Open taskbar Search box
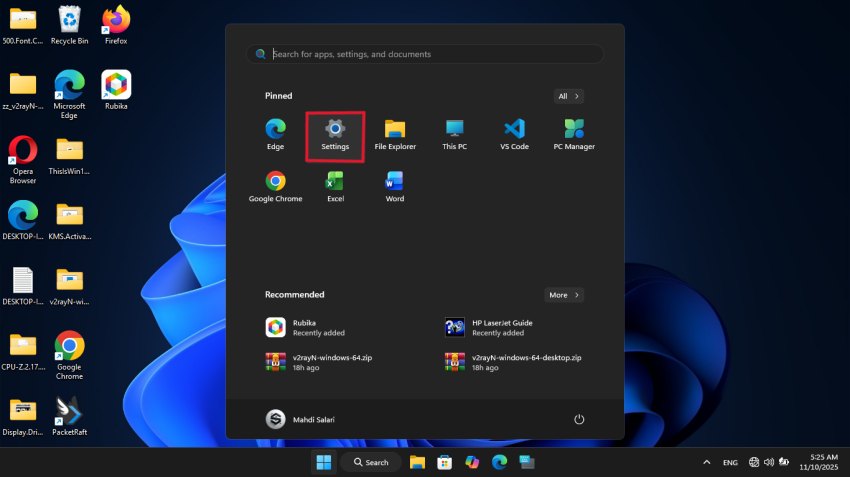Screen dimensions: 850x477 tap(371, 462)
